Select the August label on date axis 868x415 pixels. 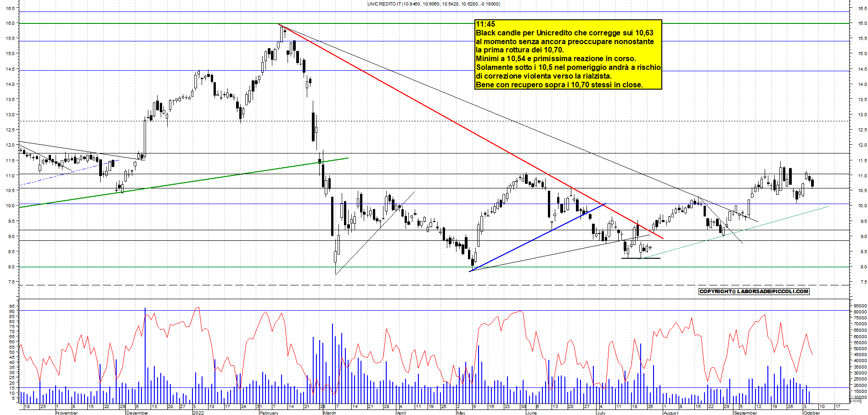tap(671, 413)
